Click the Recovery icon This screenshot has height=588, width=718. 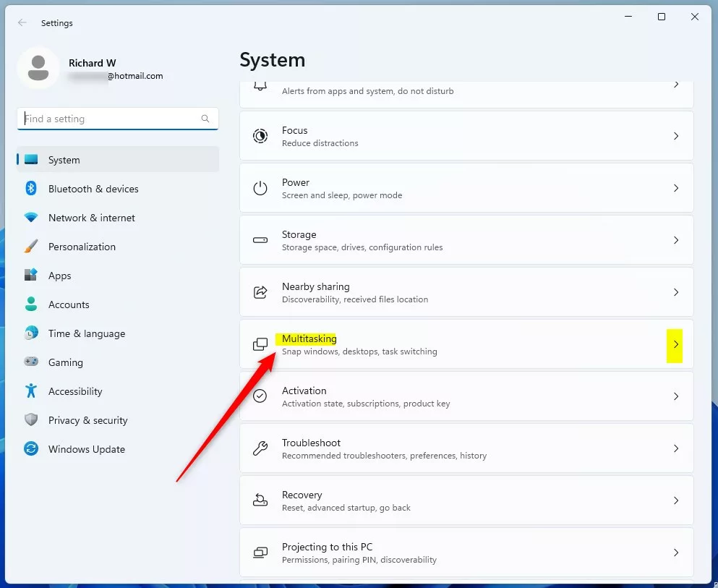tap(260, 500)
